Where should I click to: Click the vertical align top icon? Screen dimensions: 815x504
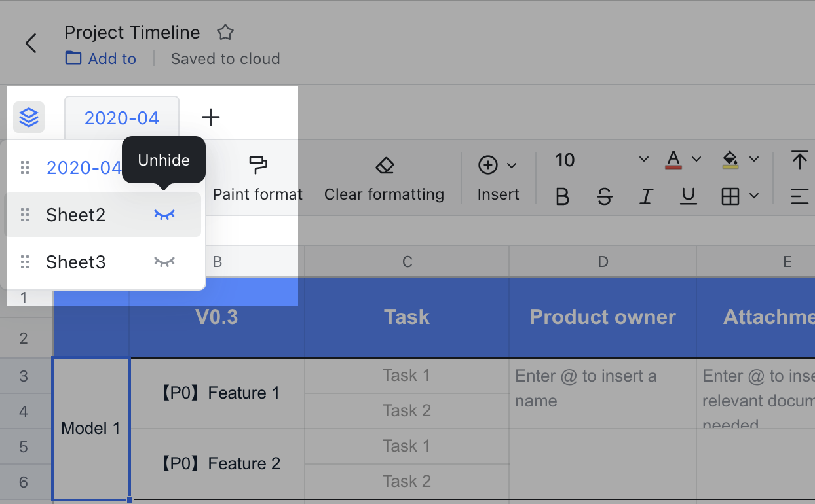pos(800,159)
